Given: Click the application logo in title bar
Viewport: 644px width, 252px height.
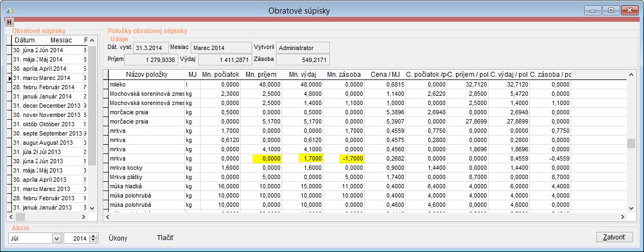Looking at the screenshot, I should coord(11,10).
